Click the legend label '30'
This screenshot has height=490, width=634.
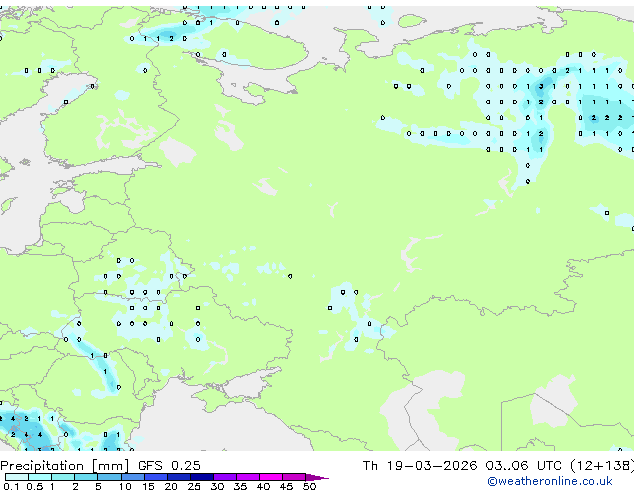[217, 486]
